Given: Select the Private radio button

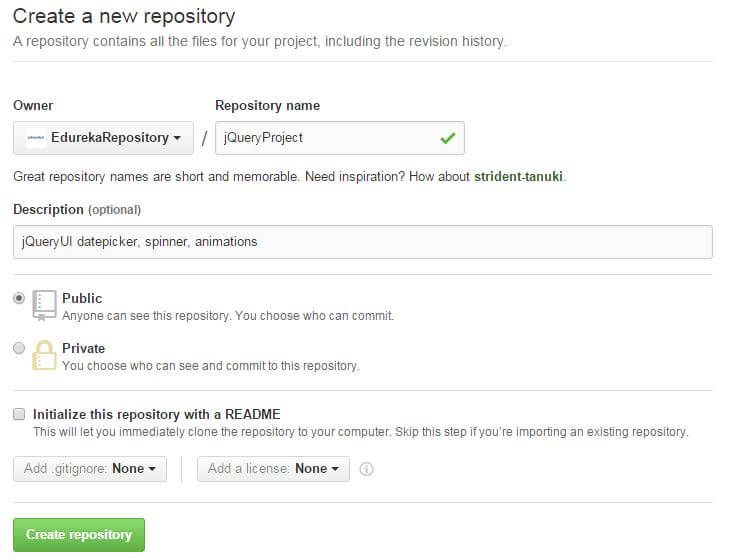Looking at the screenshot, I should click(19, 348).
